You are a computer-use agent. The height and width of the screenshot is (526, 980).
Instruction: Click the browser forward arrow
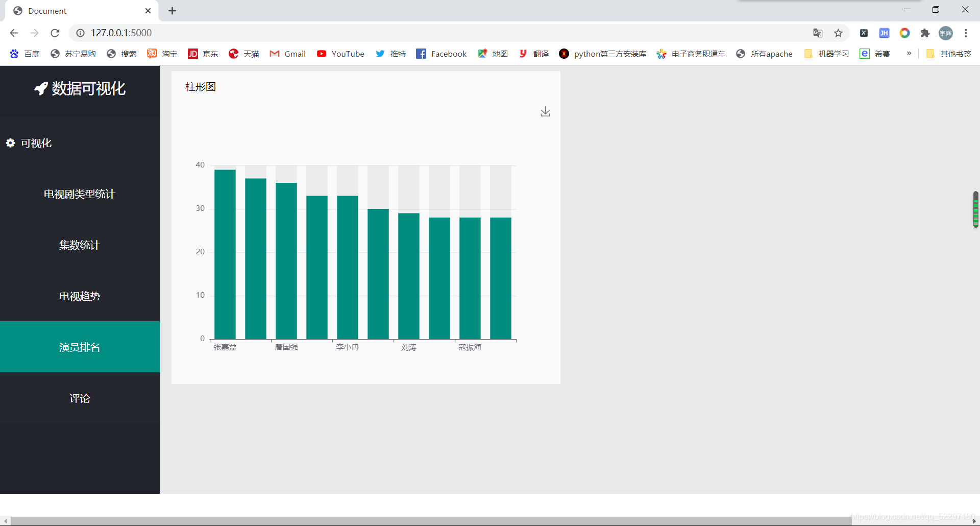(34, 33)
